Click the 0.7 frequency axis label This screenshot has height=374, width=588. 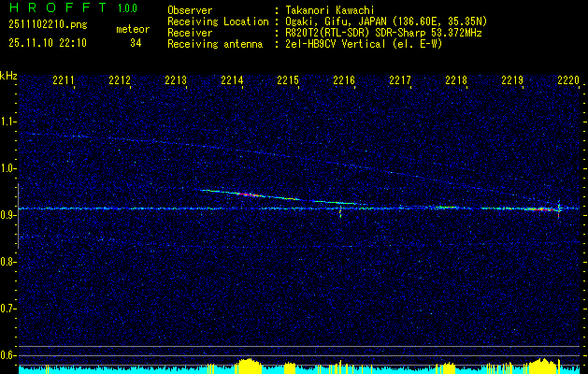click(x=8, y=308)
